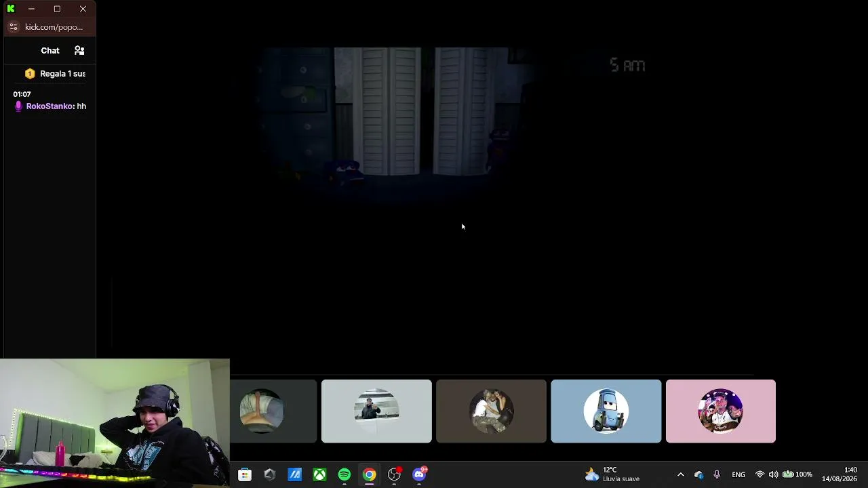Select the Chat header label
The width and height of the screenshot is (868, 488).
pos(50,51)
